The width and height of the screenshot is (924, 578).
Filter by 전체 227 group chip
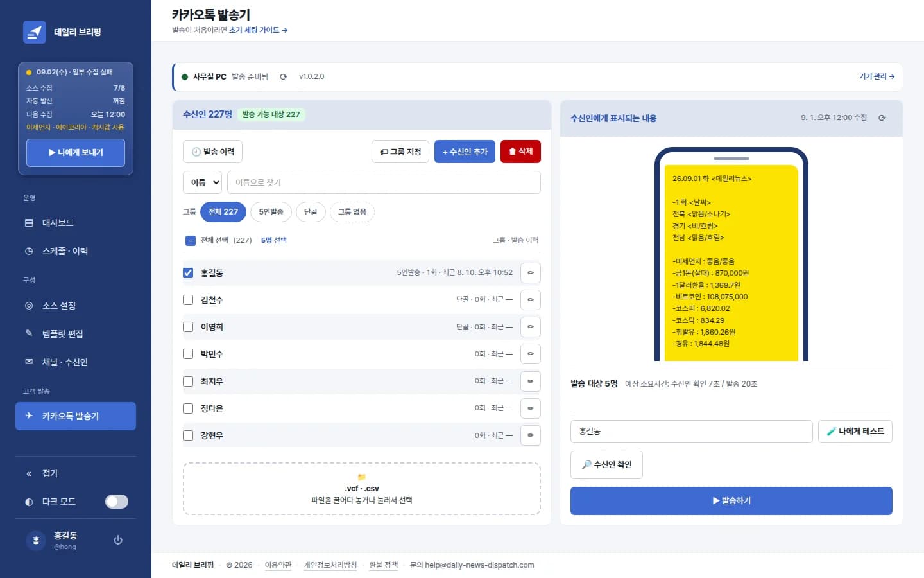tap(223, 212)
